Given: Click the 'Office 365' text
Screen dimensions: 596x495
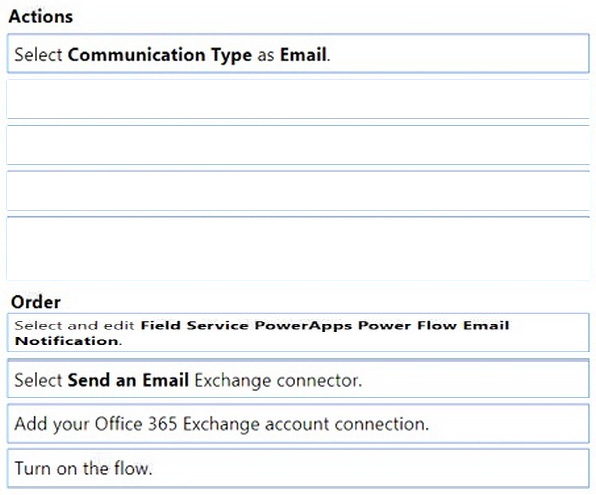Looking at the screenshot, I should click(x=136, y=424).
